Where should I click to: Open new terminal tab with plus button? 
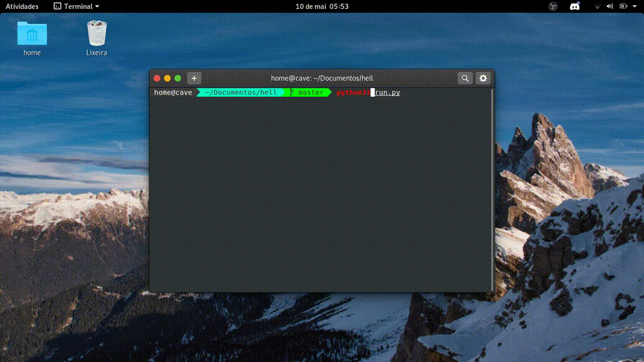click(x=194, y=78)
